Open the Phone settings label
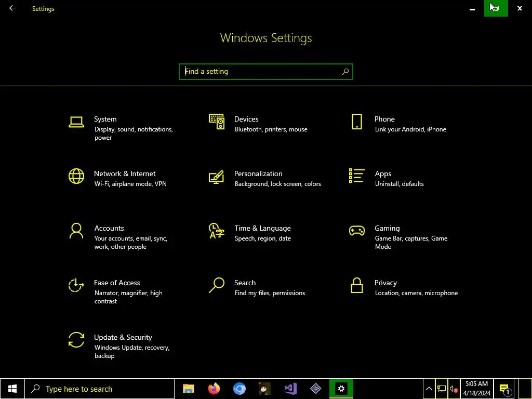The image size is (532, 399). pyautogui.click(x=384, y=119)
